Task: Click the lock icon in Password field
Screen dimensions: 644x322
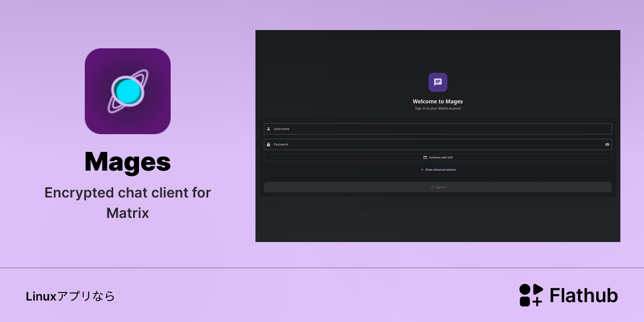Action: 268,144
